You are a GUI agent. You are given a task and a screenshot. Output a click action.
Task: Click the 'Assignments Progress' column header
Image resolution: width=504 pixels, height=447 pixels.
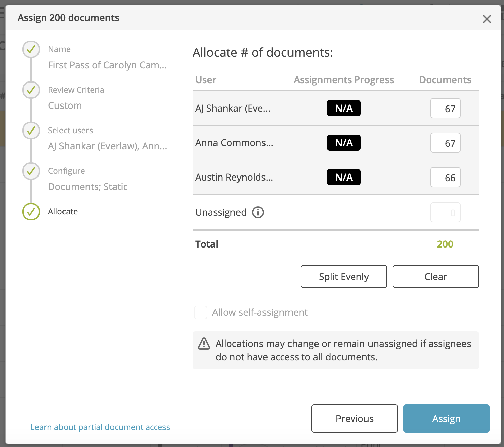coord(344,80)
